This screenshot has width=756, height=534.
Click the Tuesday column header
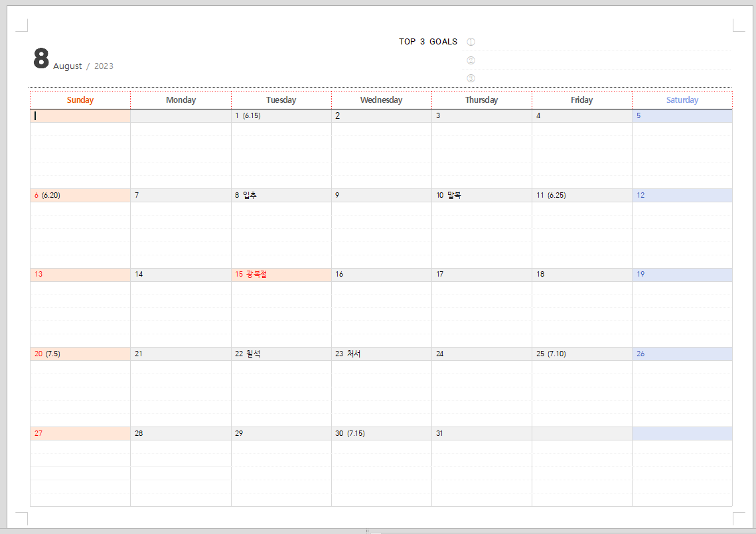click(281, 100)
